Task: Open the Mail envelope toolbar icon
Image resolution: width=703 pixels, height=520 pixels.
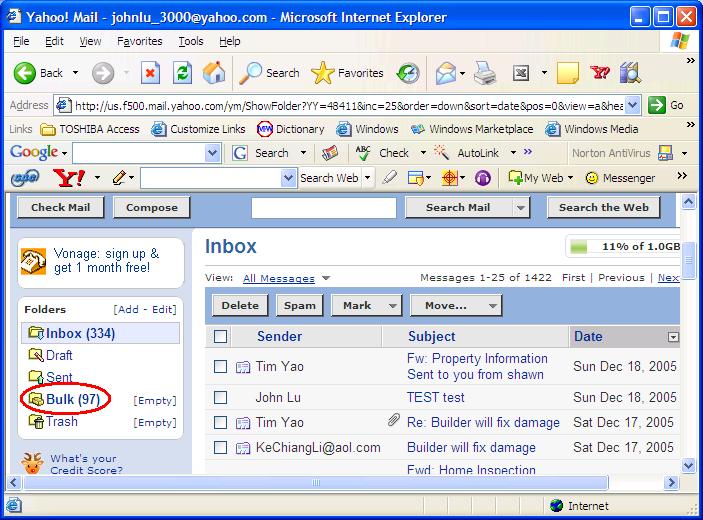Action: tap(446, 73)
